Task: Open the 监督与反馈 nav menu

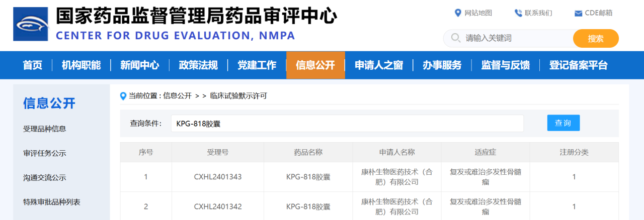Action: (505, 65)
